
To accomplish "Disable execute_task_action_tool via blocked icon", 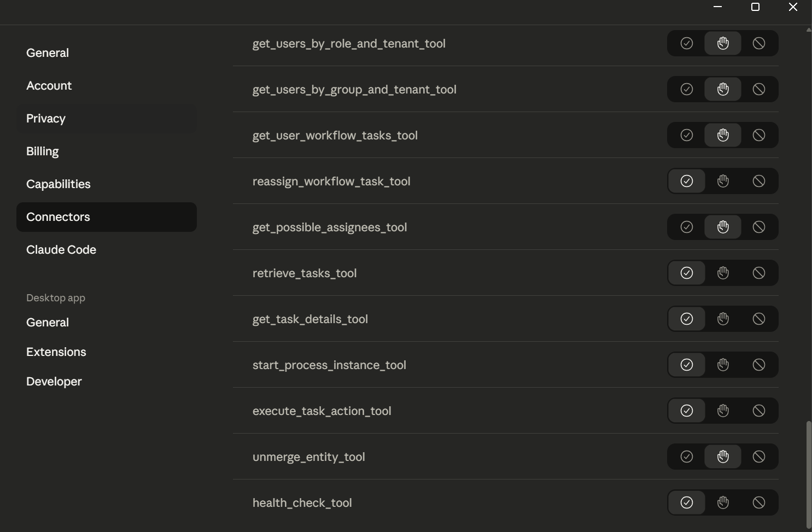I will coord(759,411).
